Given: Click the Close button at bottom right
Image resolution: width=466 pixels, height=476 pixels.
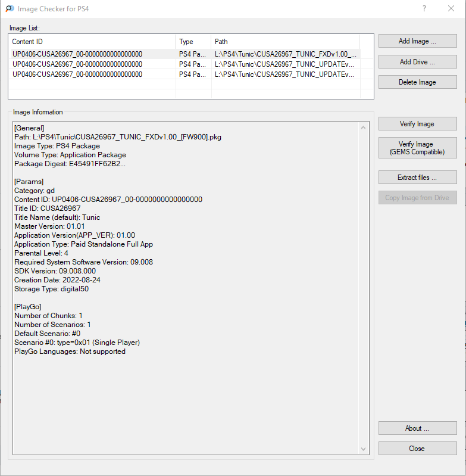Looking at the screenshot, I should (x=417, y=449).
